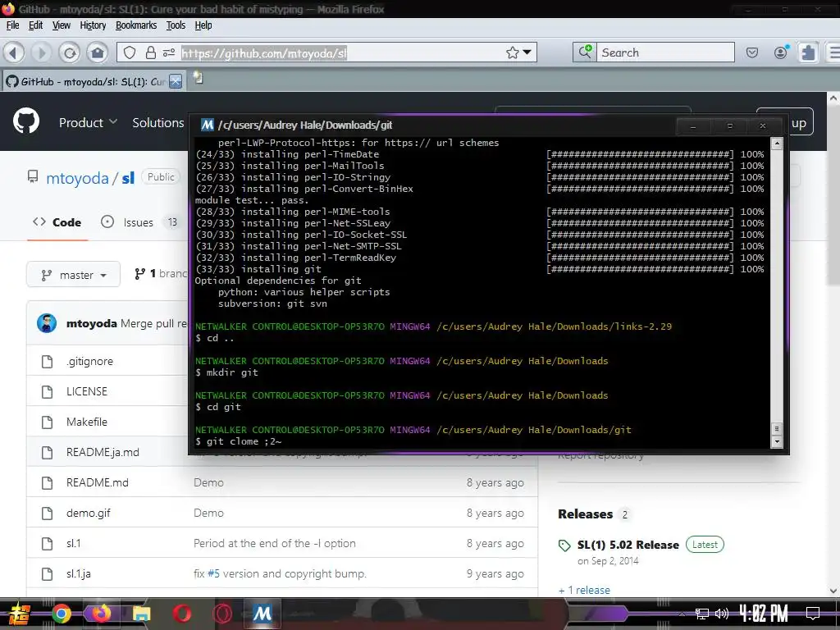Open the mtoyoda commit author link
The width and height of the screenshot is (840, 630).
[92, 323]
